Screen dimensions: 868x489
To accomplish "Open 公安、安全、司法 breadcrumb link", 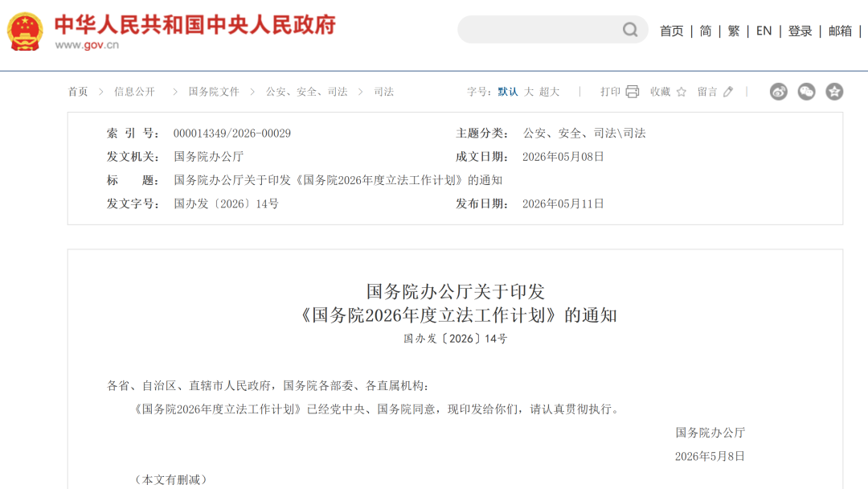I will (307, 92).
